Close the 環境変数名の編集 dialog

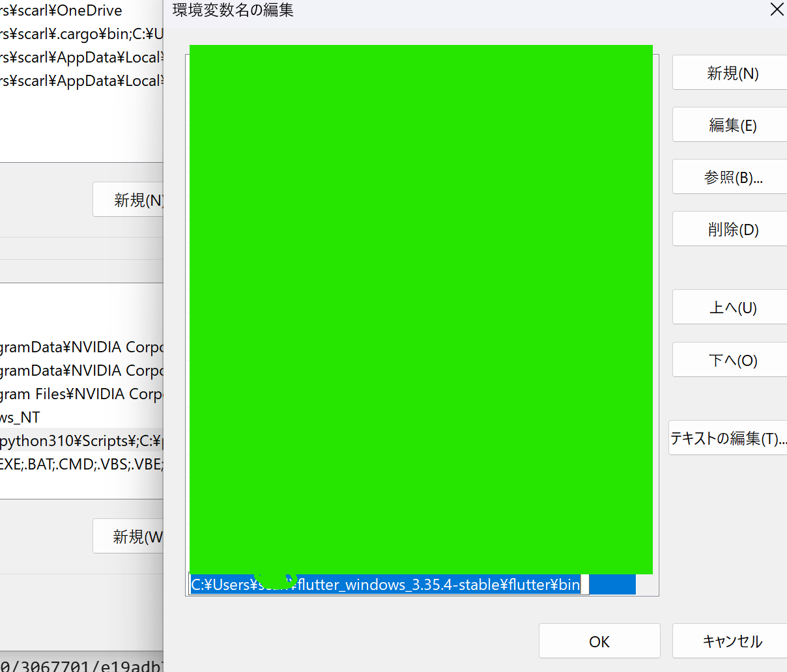(x=777, y=10)
